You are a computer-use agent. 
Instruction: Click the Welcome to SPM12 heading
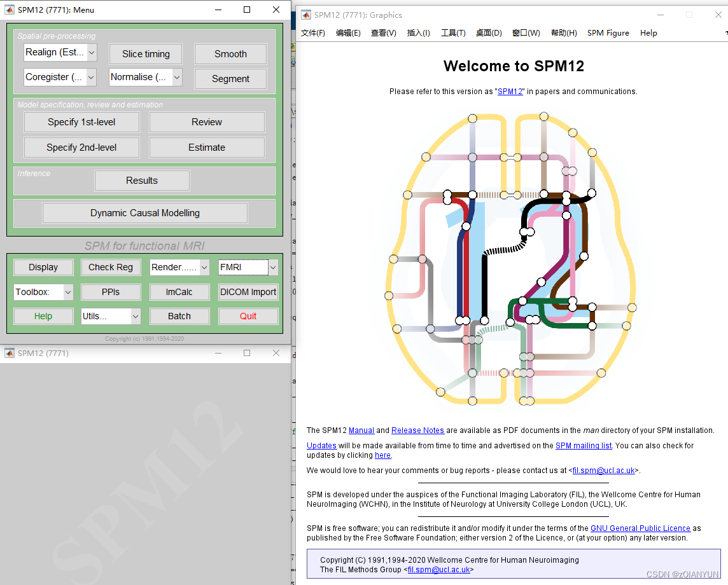tap(514, 66)
